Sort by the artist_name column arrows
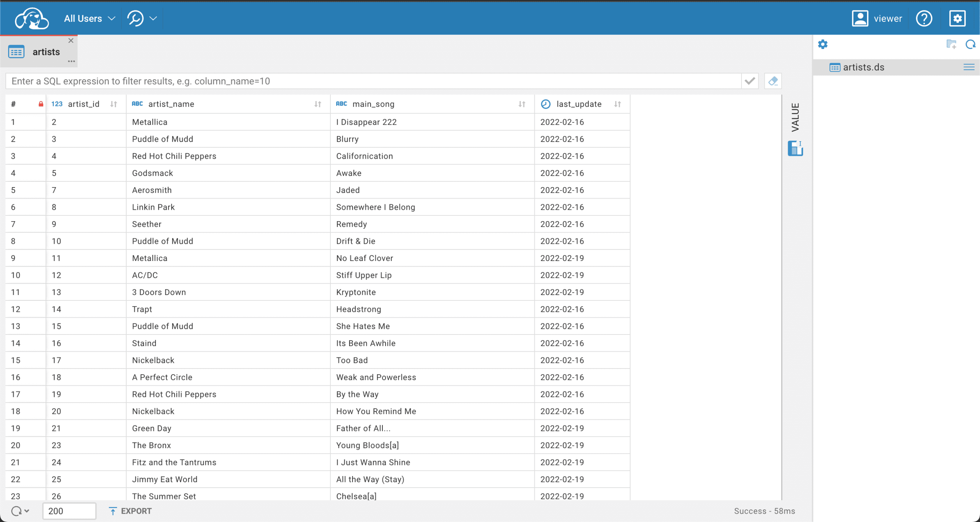 318,104
